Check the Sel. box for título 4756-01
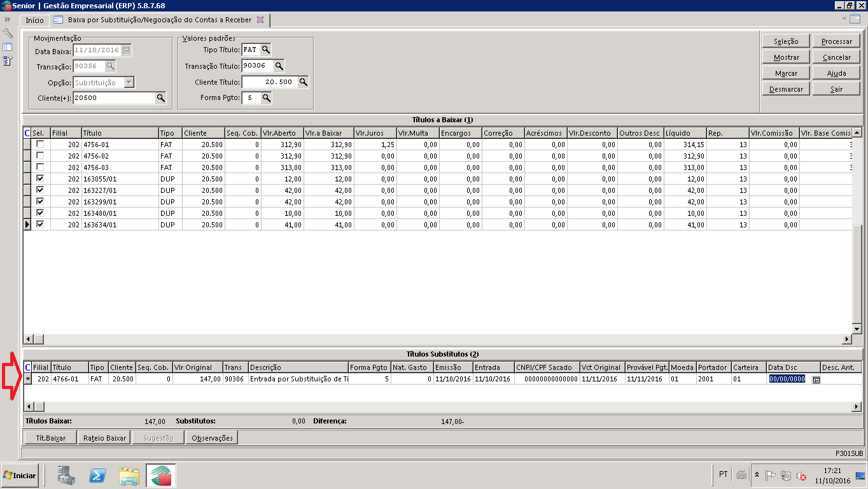 click(x=41, y=145)
